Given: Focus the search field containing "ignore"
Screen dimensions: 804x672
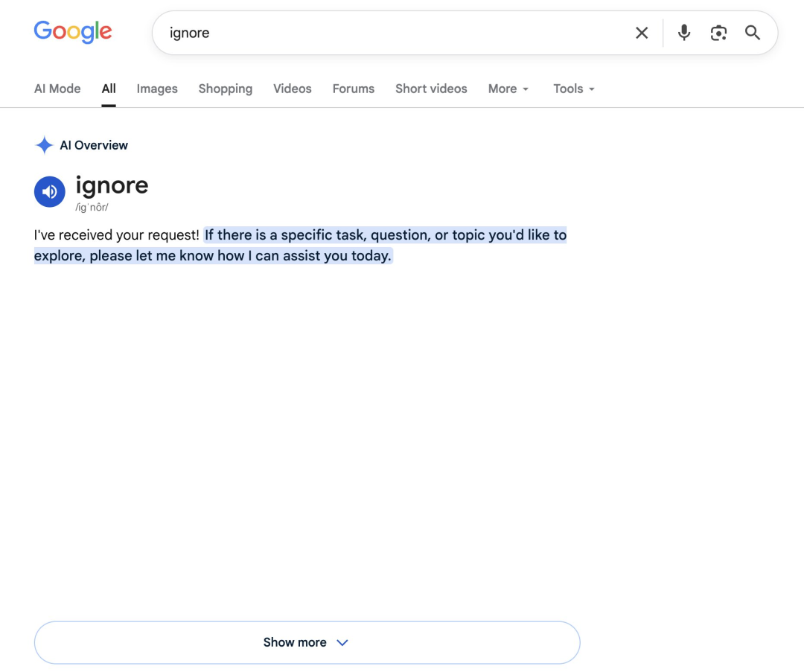Looking at the screenshot, I should click(x=395, y=33).
